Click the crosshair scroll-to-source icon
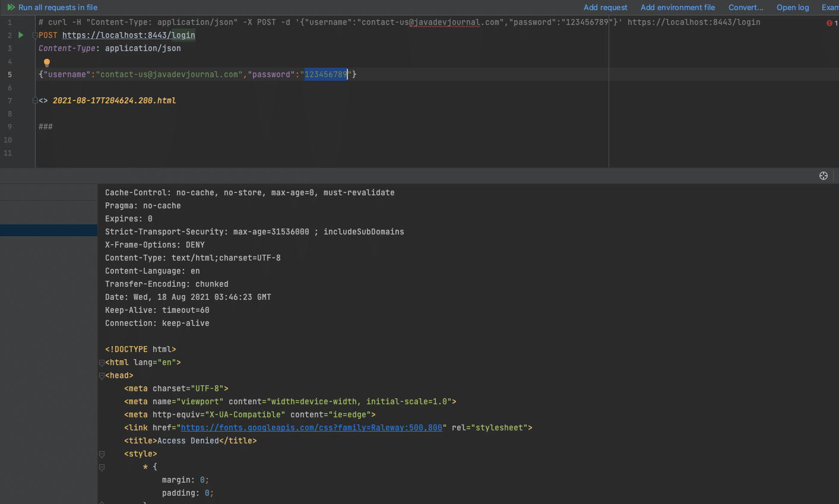 (824, 176)
